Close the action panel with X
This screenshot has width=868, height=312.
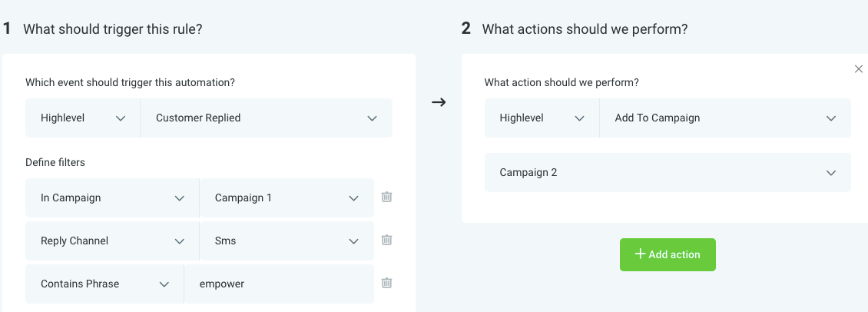859,69
